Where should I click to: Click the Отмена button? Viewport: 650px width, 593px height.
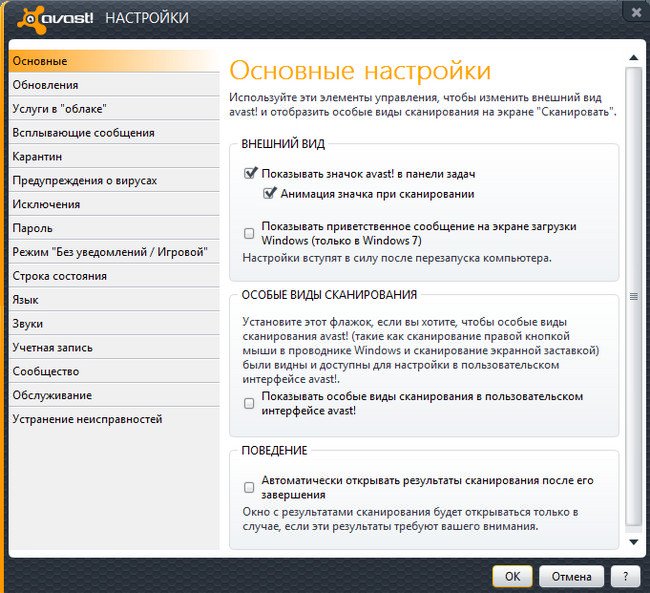[x=571, y=576]
